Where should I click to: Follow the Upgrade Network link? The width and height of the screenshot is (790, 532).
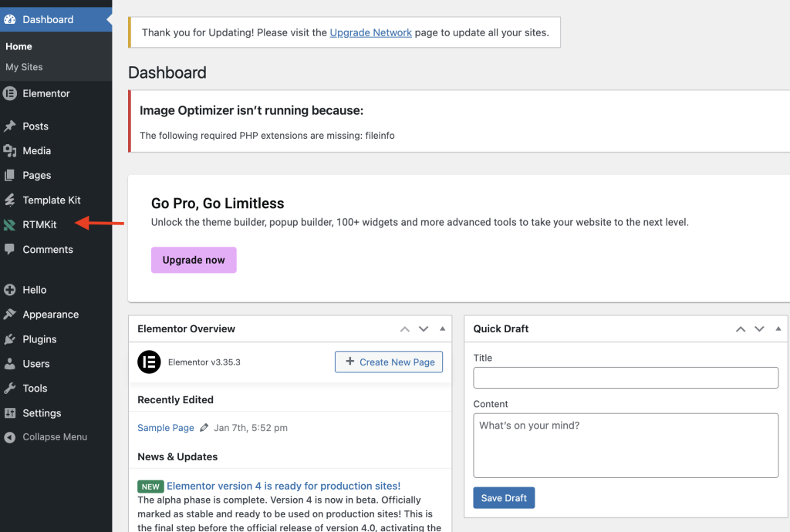point(370,33)
